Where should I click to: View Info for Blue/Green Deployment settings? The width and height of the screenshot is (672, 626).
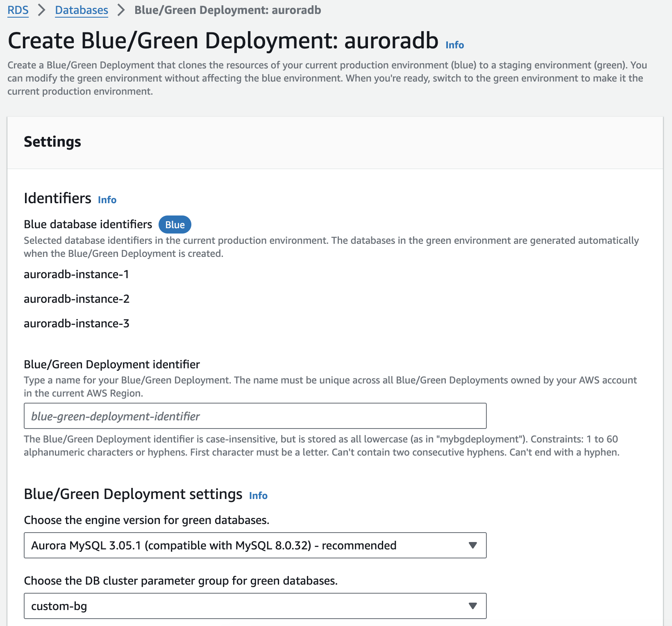[x=259, y=495]
